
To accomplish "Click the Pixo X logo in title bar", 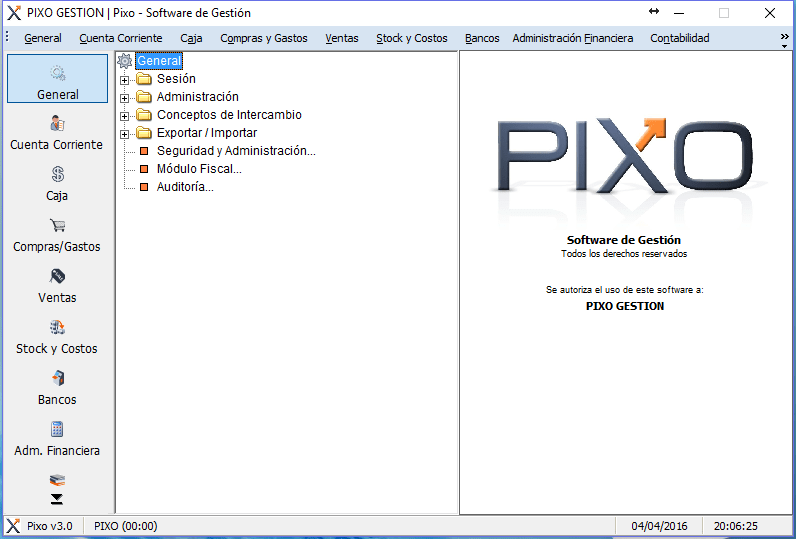I will [14, 13].
